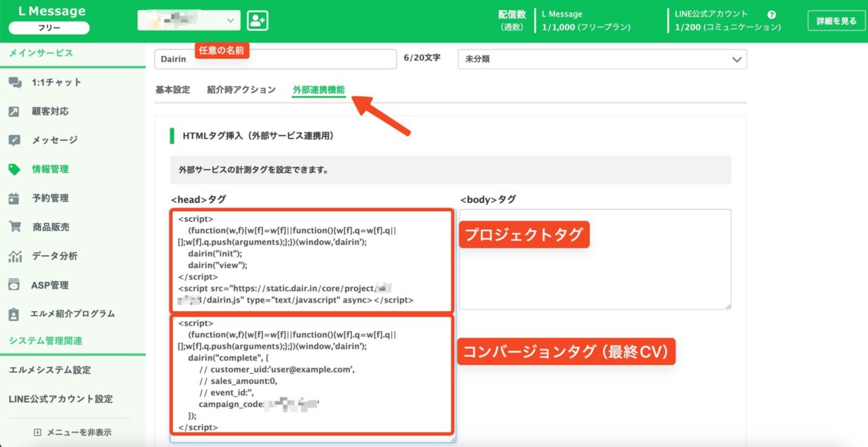Viewport: 868px width, 447px height.
Task: Click the add-account person icon
Action: pyautogui.click(x=258, y=20)
